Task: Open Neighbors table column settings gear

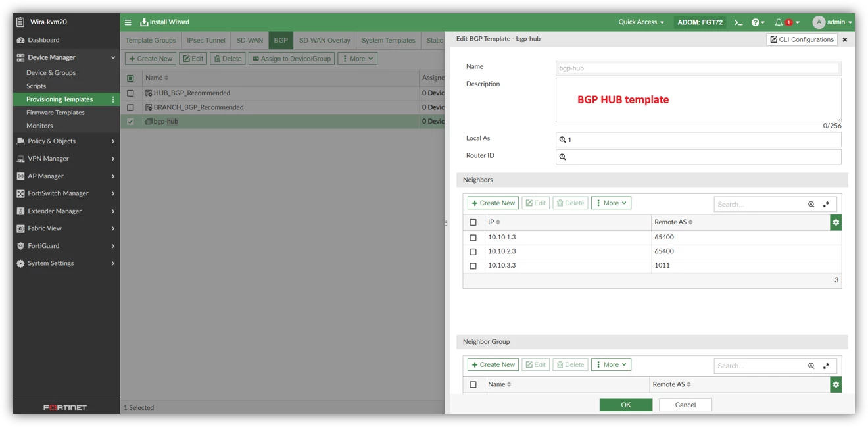Action: pyautogui.click(x=836, y=222)
